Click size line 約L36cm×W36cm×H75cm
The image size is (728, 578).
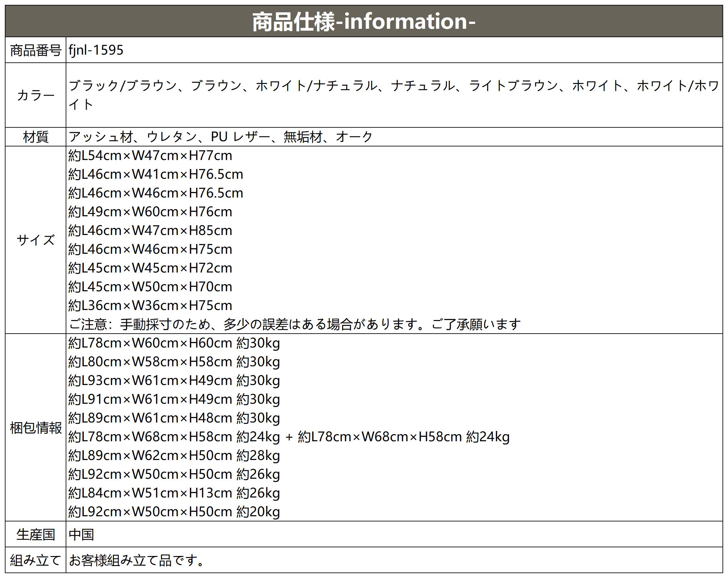click(x=150, y=306)
